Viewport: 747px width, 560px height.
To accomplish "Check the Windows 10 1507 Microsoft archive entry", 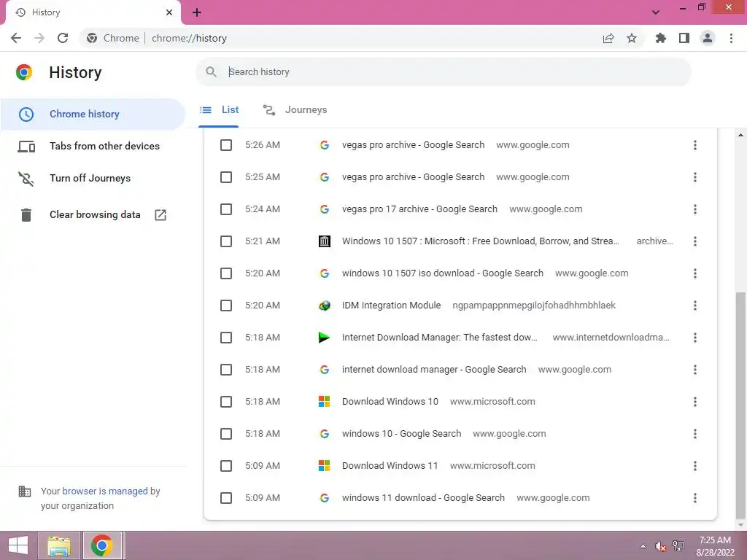I will [x=226, y=241].
